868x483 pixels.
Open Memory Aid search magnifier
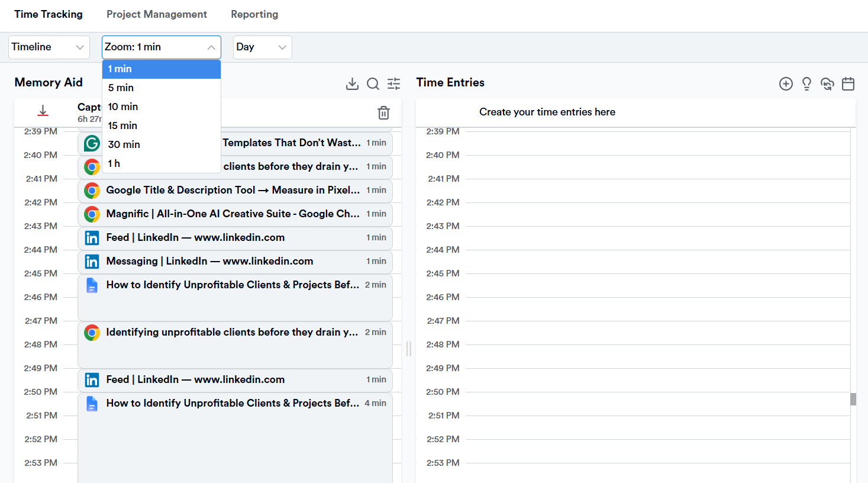coord(373,83)
